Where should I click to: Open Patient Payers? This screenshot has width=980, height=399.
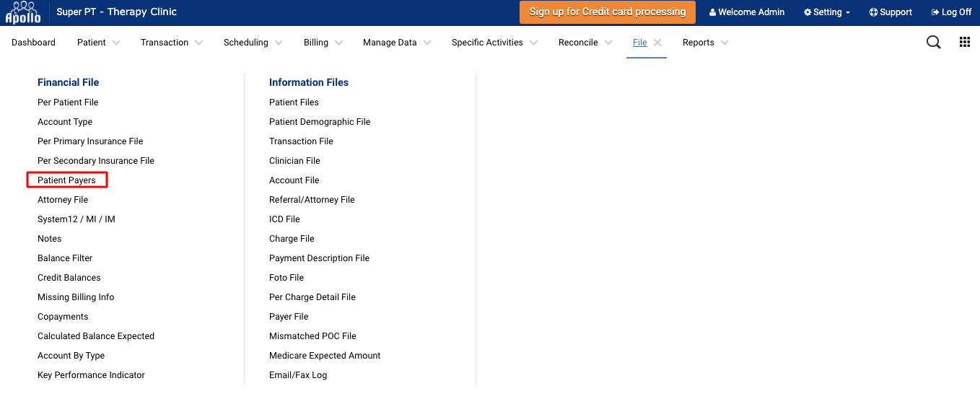[66, 180]
